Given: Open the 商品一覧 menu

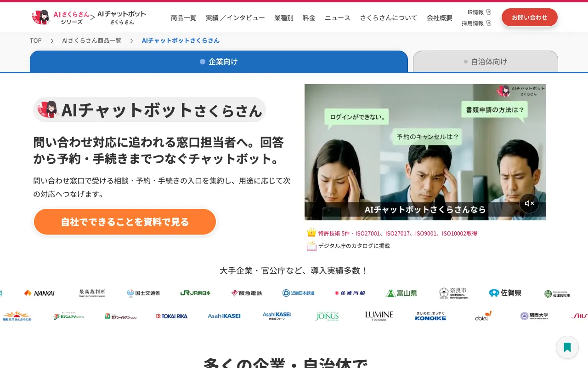Looking at the screenshot, I should (184, 17).
